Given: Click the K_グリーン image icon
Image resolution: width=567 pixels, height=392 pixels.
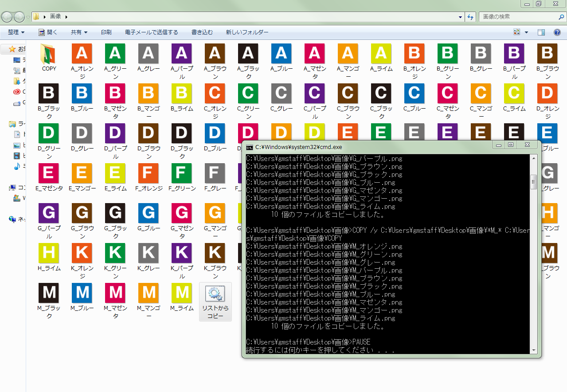Looking at the screenshot, I should (115, 253).
